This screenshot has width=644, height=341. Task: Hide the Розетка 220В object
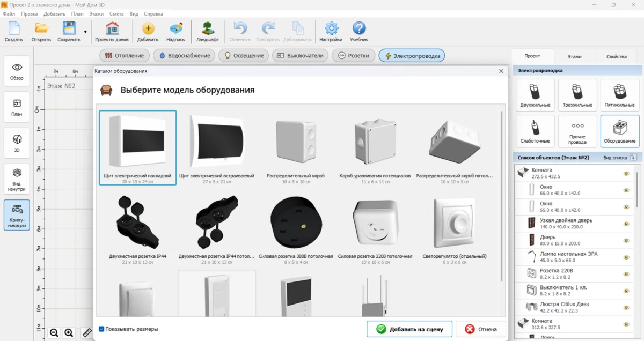coord(626,273)
